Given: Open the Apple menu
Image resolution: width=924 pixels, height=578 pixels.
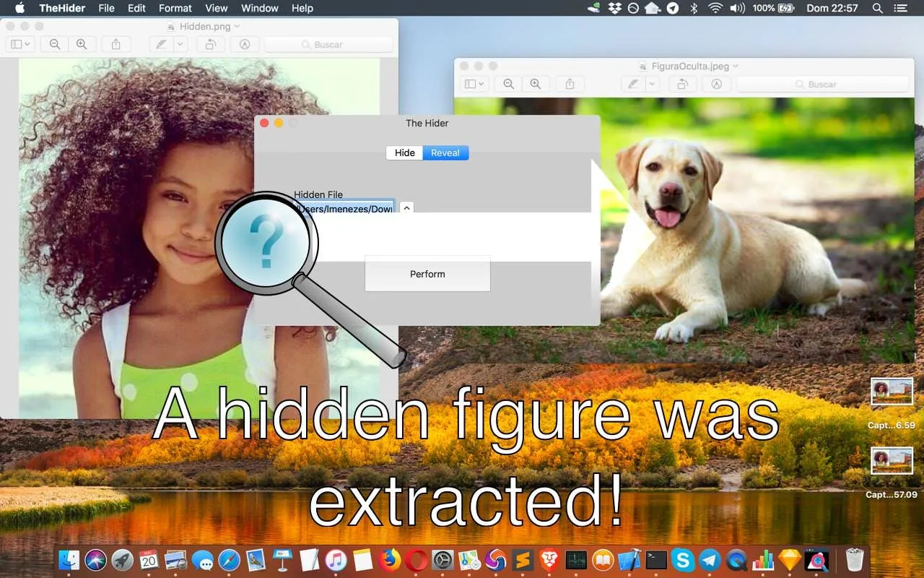Looking at the screenshot, I should (x=19, y=8).
